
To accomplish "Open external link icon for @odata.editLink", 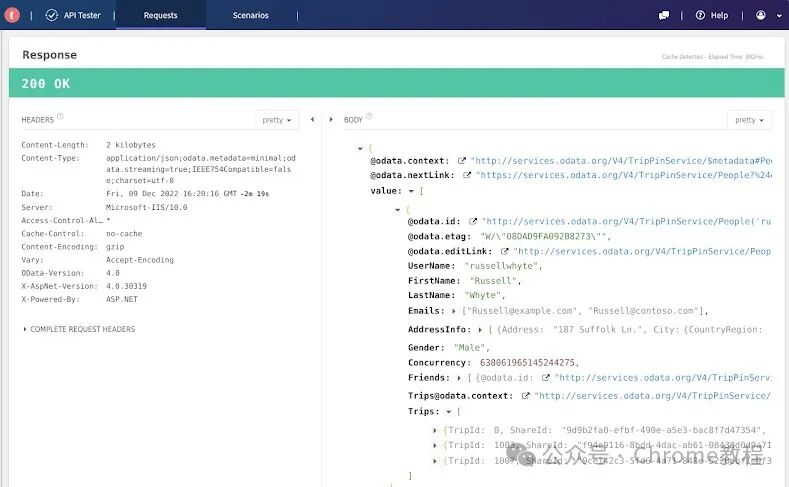I will pyautogui.click(x=504, y=251).
